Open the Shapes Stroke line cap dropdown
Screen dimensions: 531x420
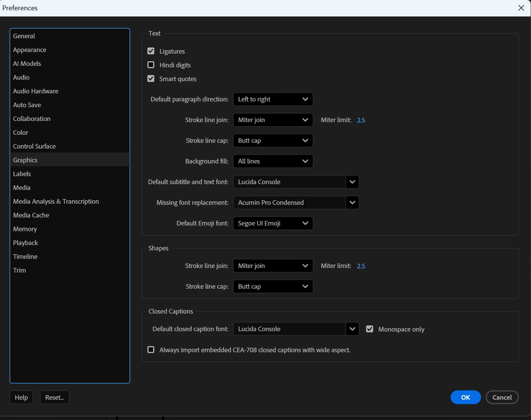point(273,286)
